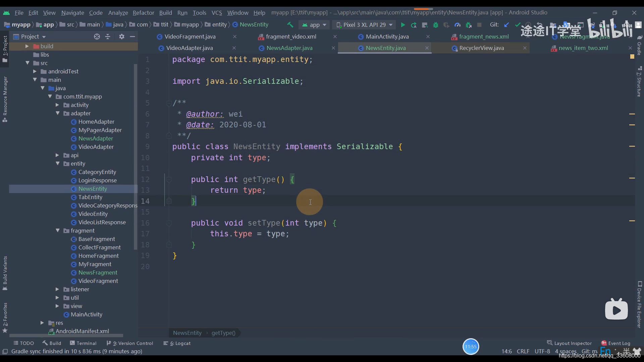644x362 pixels.
Task: Hide the Project panel with minus icon
Action: pos(132,37)
